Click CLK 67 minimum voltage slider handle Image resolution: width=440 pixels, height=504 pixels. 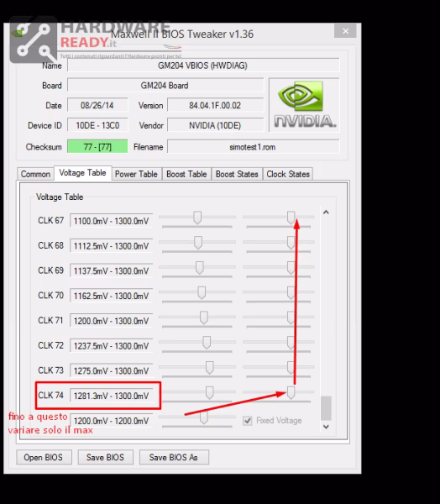tap(197, 218)
